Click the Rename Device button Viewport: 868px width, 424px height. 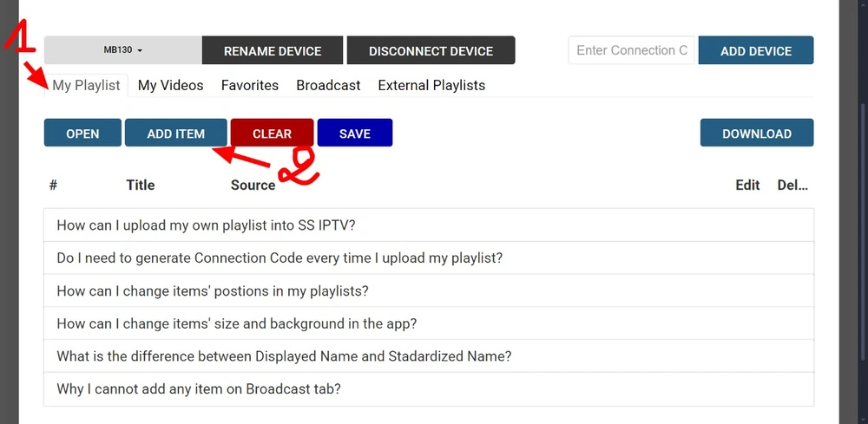[x=273, y=50]
